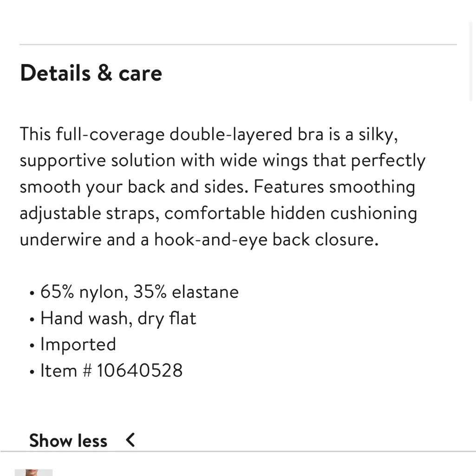Click the bullet dot beside Hand wash

32,319
